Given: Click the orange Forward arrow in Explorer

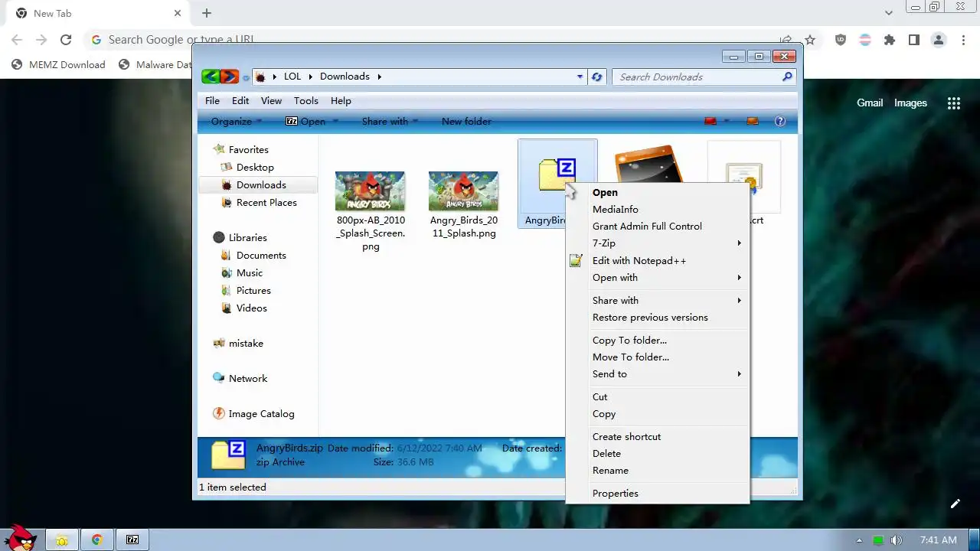Looking at the screenshot, I should [x=230, y=77].
